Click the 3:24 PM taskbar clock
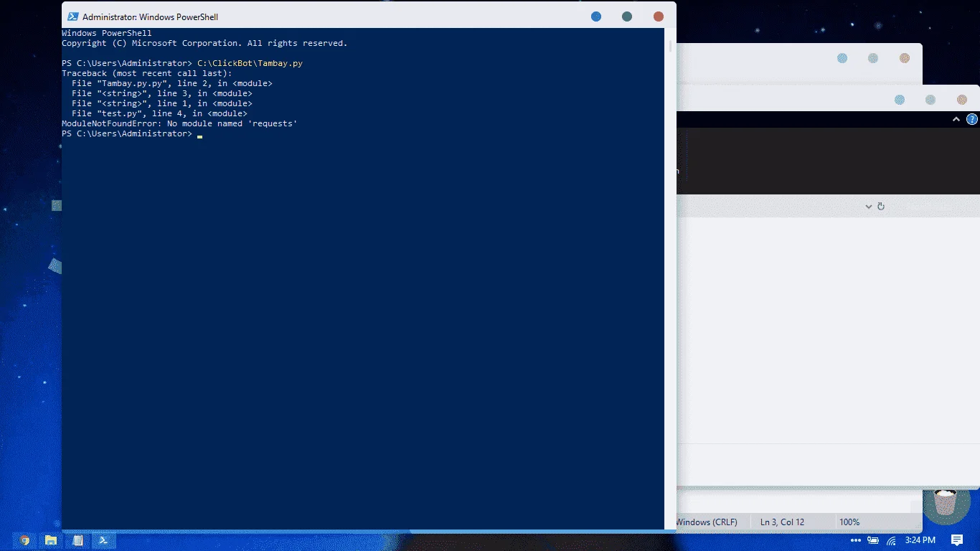Screen dimensions: 980x551 pyautogui.click(x=920, y=540)
